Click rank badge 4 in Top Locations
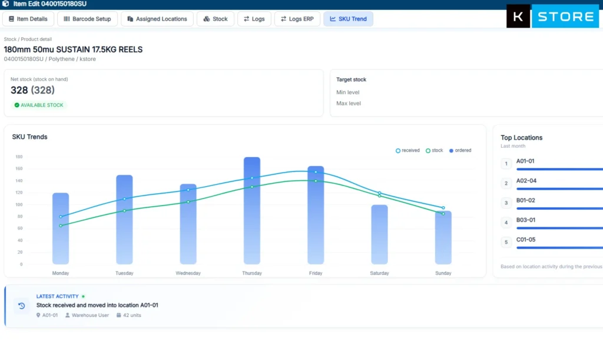This screenshot has width=603, height=364. [x=506, y=223]
